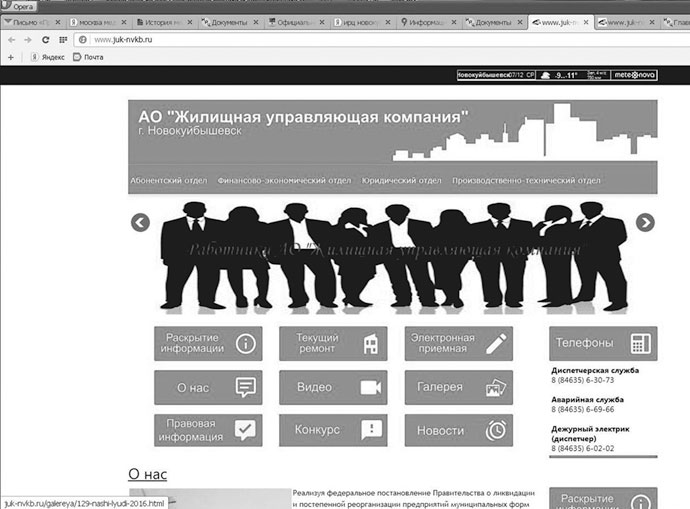Go back with the browser back arrow
Screen dimensions: 690x509
tap(12, 40)
